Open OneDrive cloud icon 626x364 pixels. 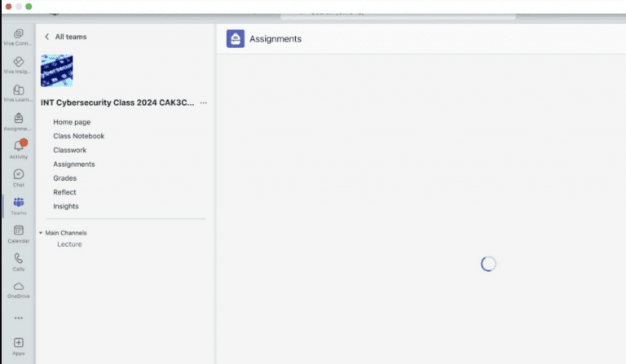[18, 288]
